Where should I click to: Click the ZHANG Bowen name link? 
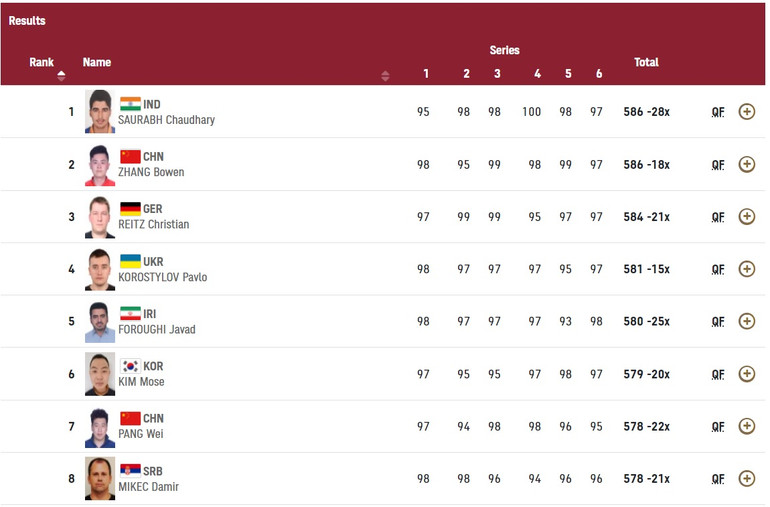[x=151, y=172]
